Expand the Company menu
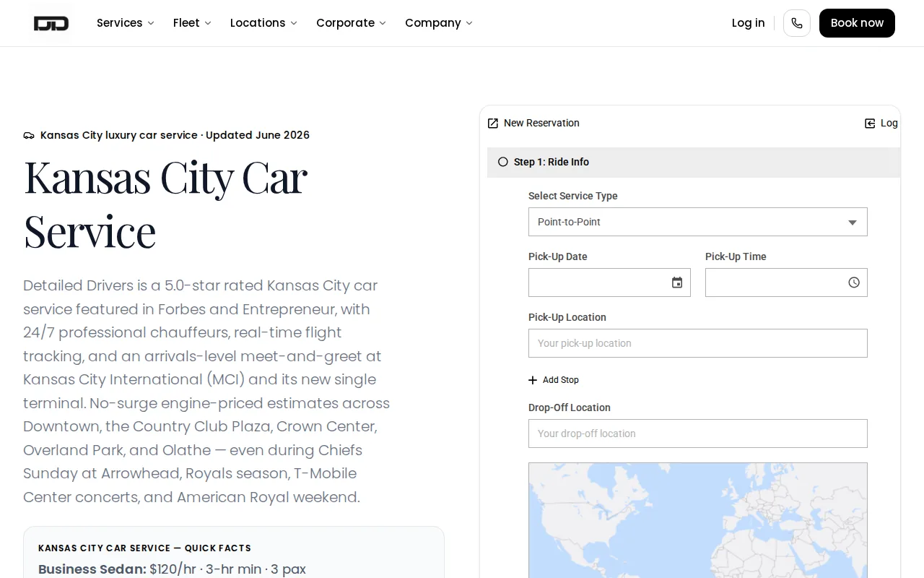 [x=439, y=23]
